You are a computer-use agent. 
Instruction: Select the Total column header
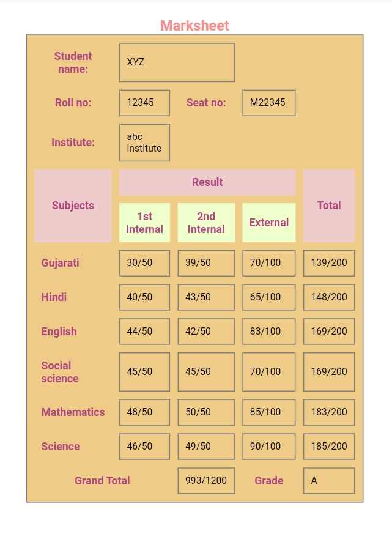329,206
